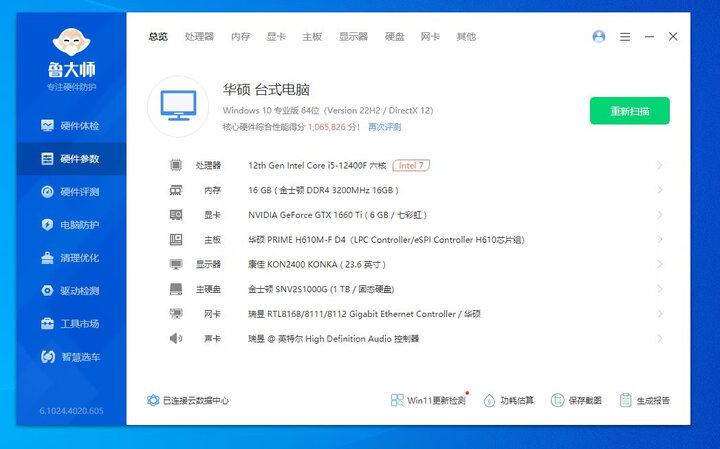Click the processor chip icon in 处理器 row

pos(176,165)
